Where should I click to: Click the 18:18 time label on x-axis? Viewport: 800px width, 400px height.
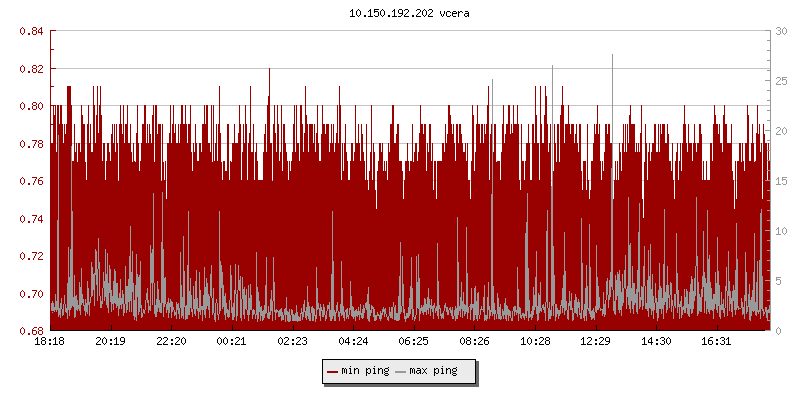(50, 342)
